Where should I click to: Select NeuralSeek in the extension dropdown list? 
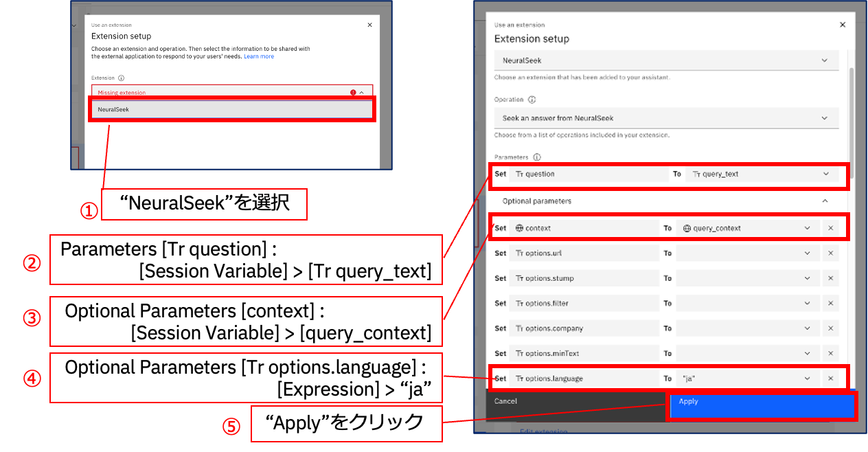pyautogui.click(x=232, y=109)
